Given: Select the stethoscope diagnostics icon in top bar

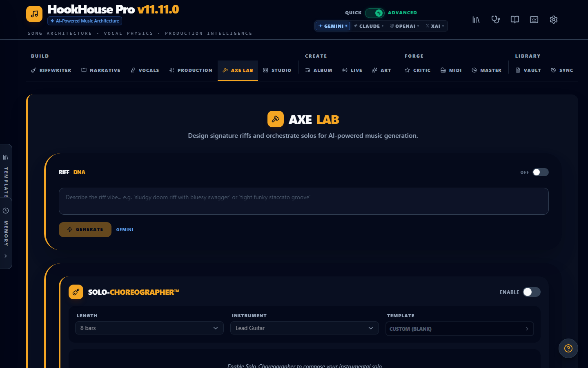Looking at the screenshot, I should point(495,19).
